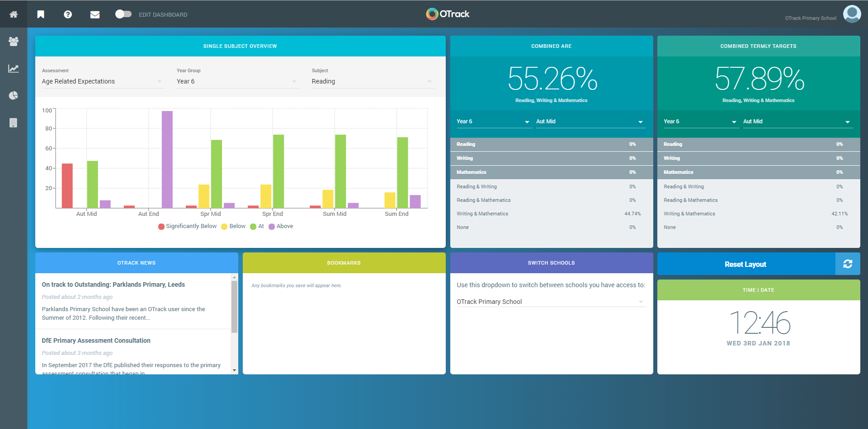This screenshot has height=429, width=868.
Task: Click the Edit Dashboard label
Action: (x=163, y=15)
